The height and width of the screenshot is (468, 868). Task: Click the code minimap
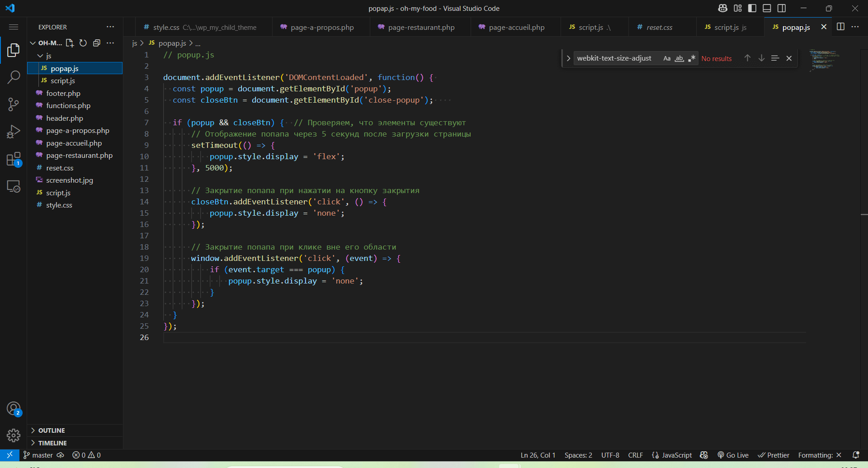(825, 60)
